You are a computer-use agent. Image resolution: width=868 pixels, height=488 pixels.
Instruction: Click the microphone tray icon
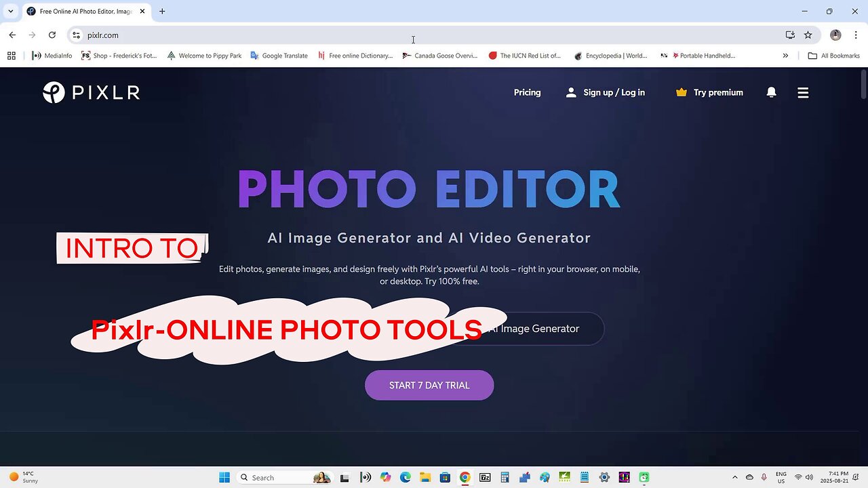(x=764, y=477)
